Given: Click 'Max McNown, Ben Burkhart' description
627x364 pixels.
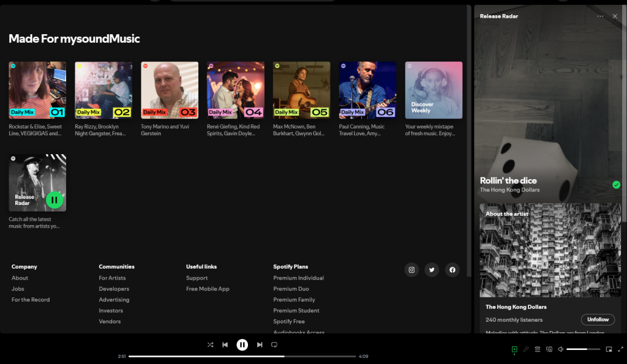Looking at the screenshot, I should click(298, 130).
